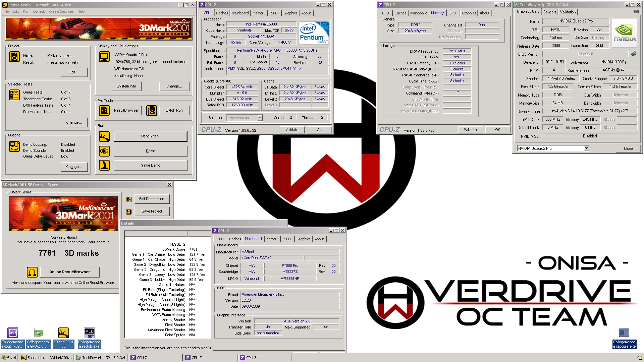Open the 3DMark2001 SE desktop shortcut
644x362 pixels.
point(63,338)
